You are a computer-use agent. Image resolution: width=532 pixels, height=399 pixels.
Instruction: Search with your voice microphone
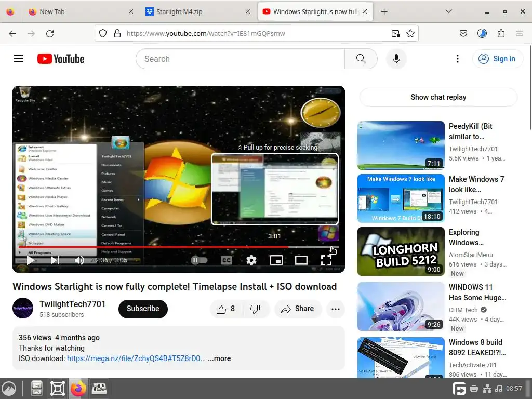(x=396, y=59)
